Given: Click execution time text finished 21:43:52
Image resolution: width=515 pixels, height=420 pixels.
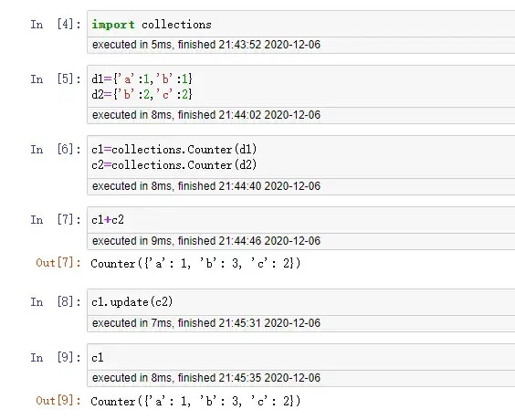Looking at the screenshot, I should click(x=206, y=45).
